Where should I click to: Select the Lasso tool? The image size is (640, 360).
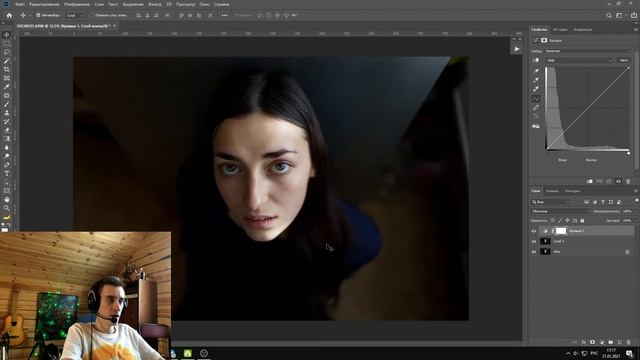pyautogui.click(x=7, y=52)
